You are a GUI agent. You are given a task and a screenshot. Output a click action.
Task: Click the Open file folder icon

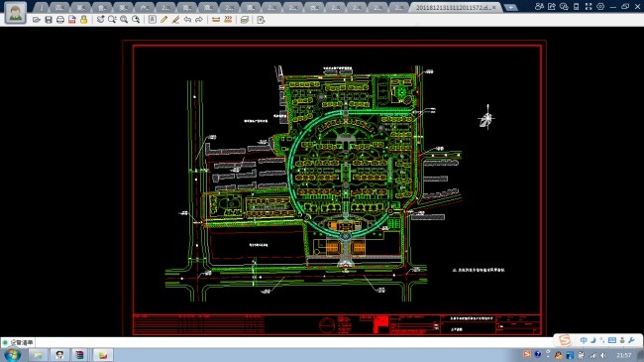tap(37, 20)
